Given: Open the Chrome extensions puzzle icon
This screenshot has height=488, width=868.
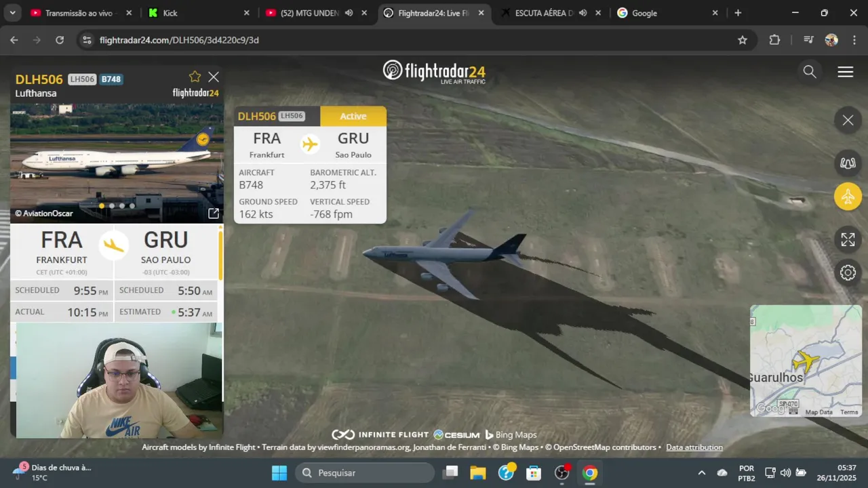Looking at the screenshot, I should 774,40.
